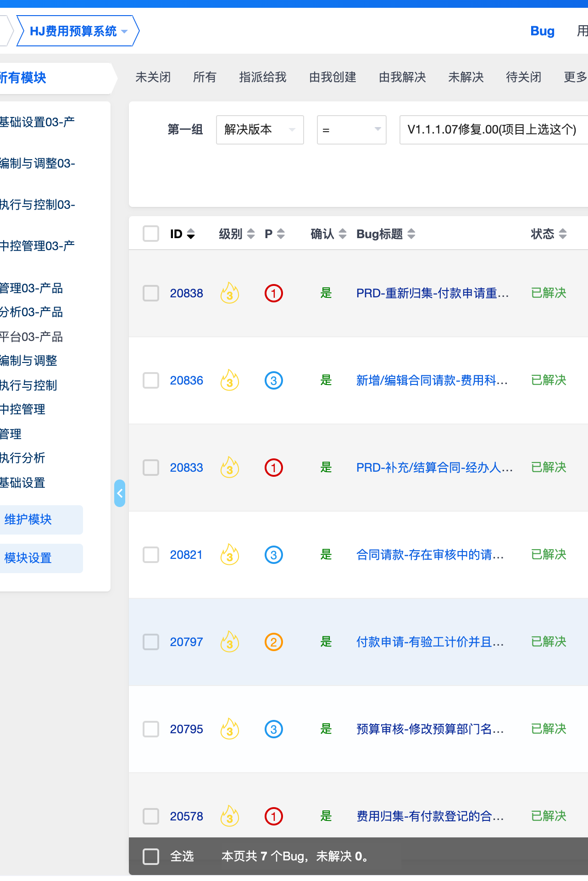
Task: Open bug ID 20797 link
Action: (x=186, y=642)
